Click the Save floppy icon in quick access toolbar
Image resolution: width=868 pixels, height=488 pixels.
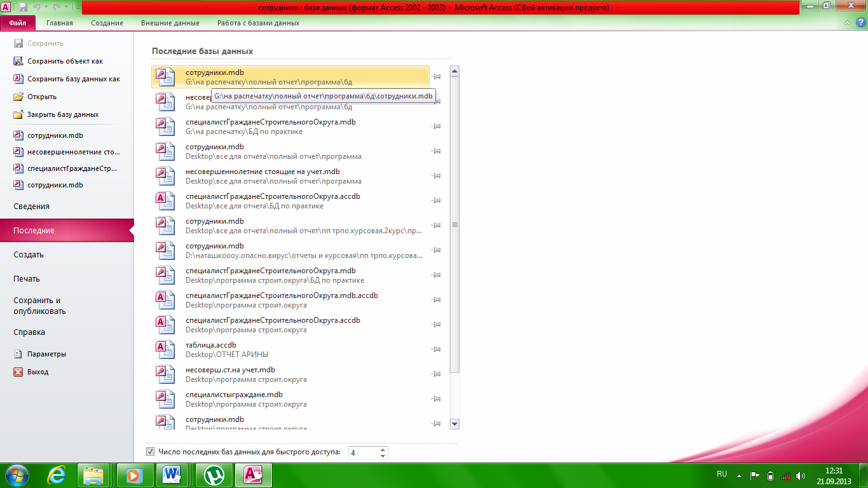(23, 7)
